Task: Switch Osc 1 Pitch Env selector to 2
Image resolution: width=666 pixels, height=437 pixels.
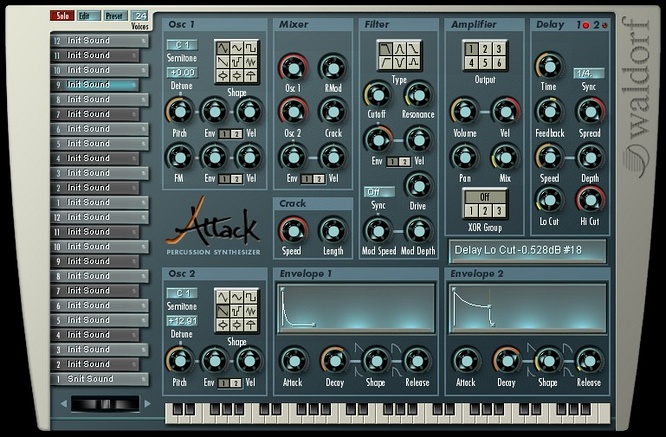Action: (x=237, y=134)
